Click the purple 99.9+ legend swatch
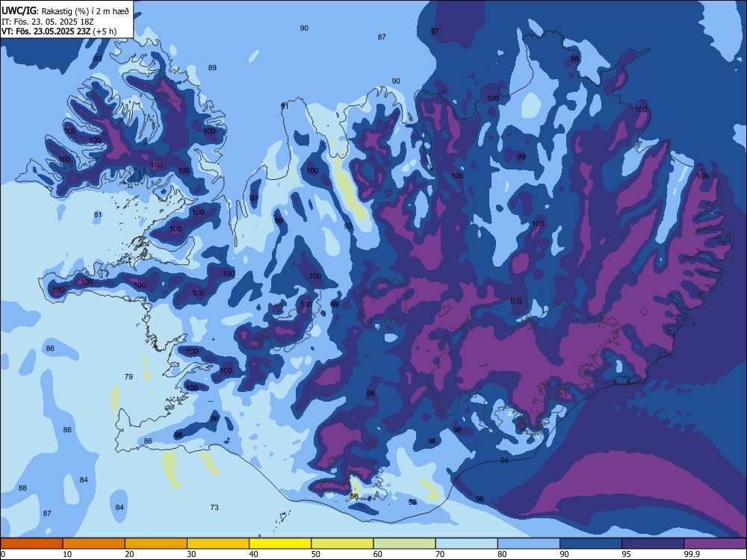The image size is (747, 560). click(715, 544)
